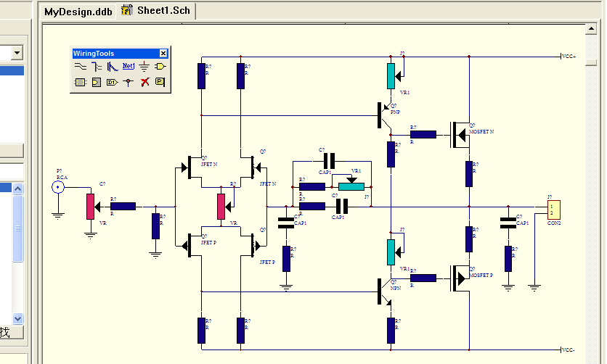Choose the Place Bus Entry tool
Screen dimensions: 607x364
(113, 67)
